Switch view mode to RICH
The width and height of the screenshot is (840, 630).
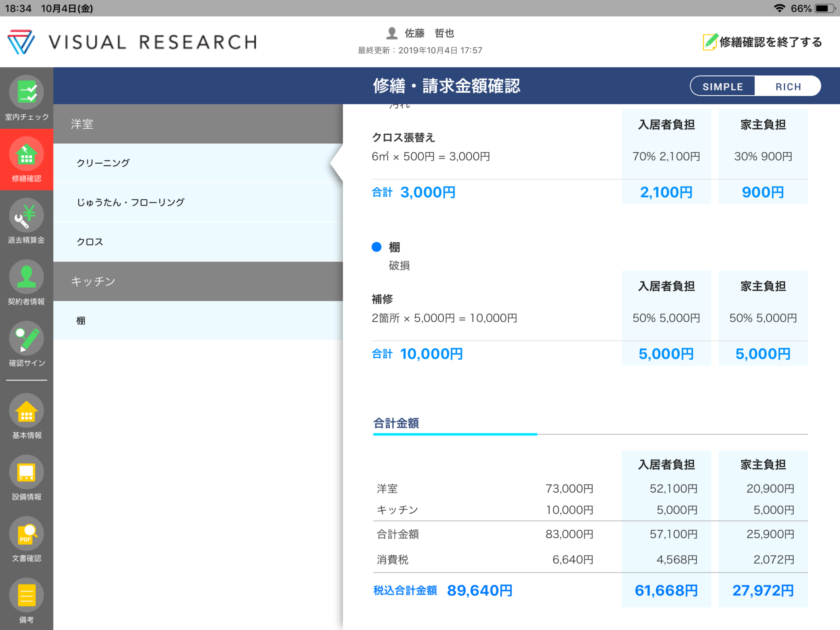click(x=788, y=87)
